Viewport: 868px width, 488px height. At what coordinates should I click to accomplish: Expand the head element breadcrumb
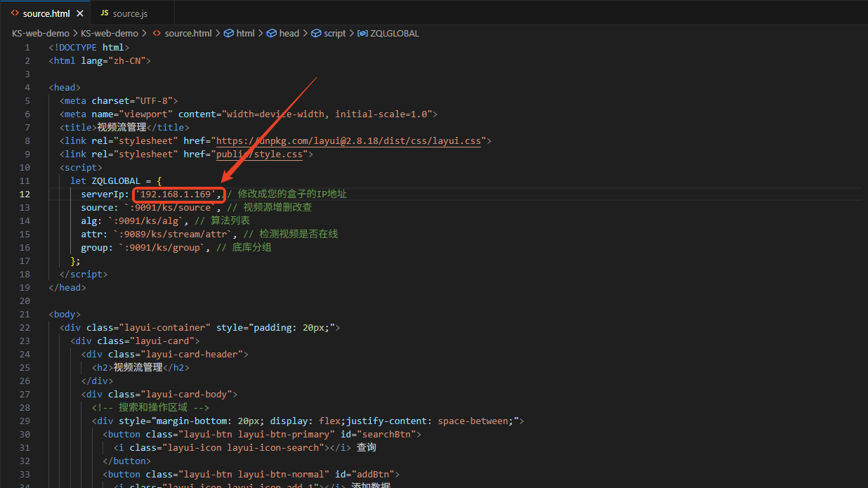click(x=289, y=33)
